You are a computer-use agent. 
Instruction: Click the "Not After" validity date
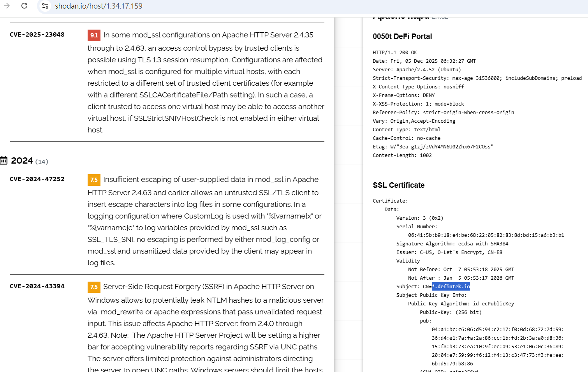point(461,278)
